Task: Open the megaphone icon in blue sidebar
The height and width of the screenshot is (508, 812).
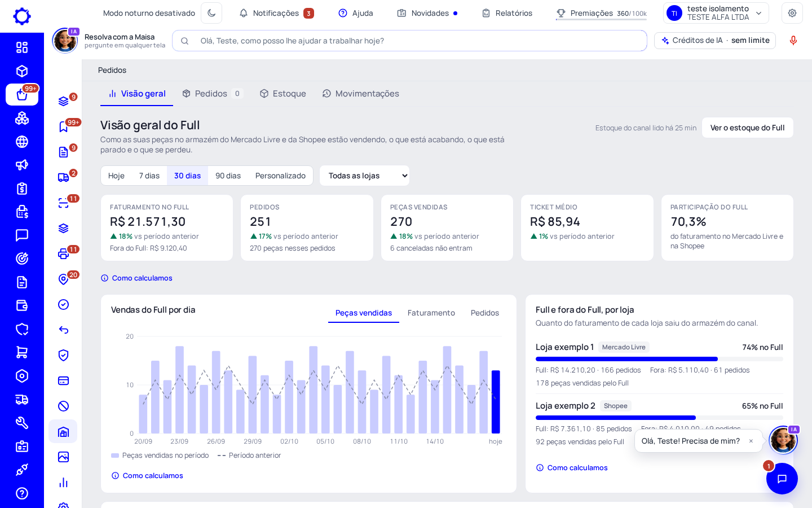Action: tap(22, 165)
